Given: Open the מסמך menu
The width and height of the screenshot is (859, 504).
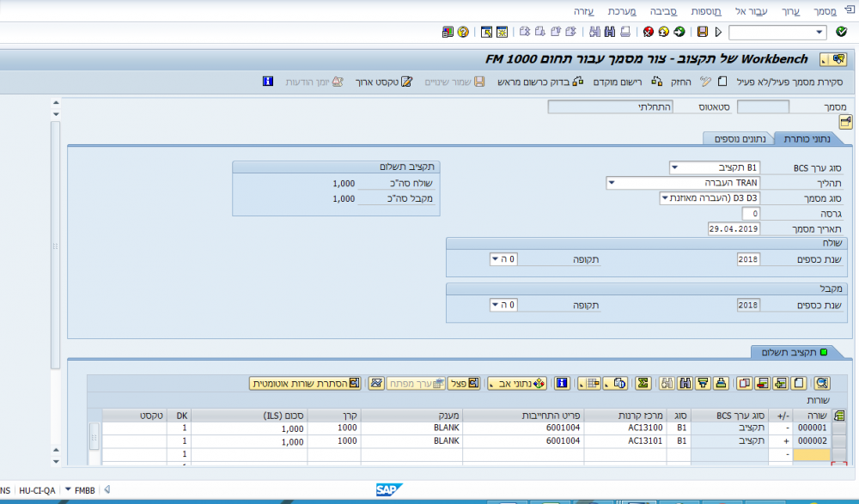Looking at the screenshot, I should [x=825, y=11].
